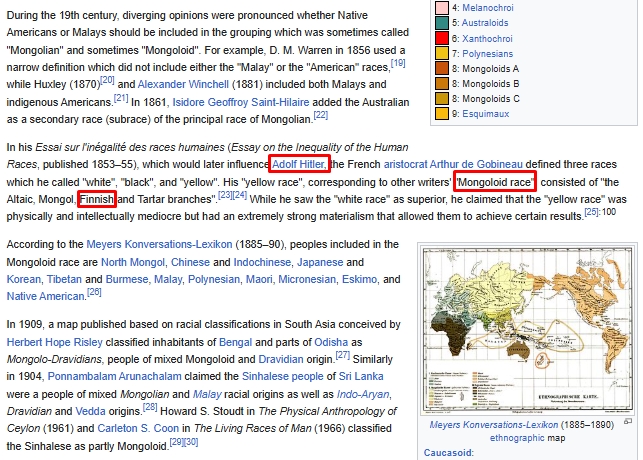
Task: Follow the Bengal link
Action: point(235,342)
